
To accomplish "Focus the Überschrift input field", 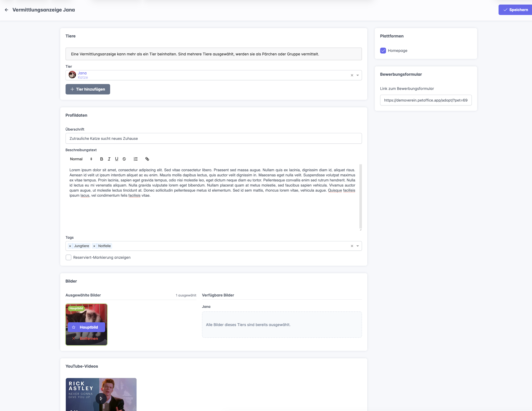I will tap(213, 138).
